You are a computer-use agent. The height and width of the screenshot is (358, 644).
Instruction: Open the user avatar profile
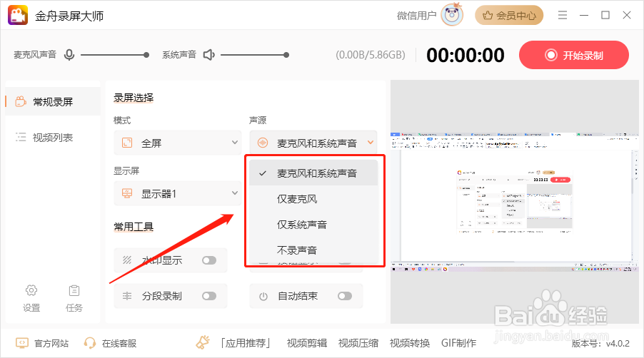coord(452,15)
